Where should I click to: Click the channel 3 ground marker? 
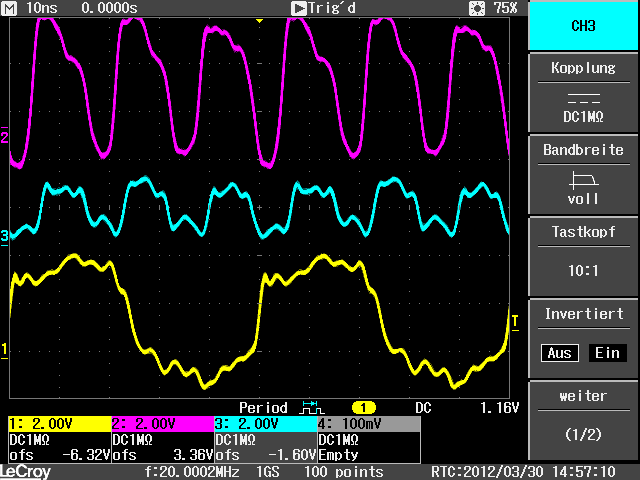pyautogui.click(x=4, y=236)
